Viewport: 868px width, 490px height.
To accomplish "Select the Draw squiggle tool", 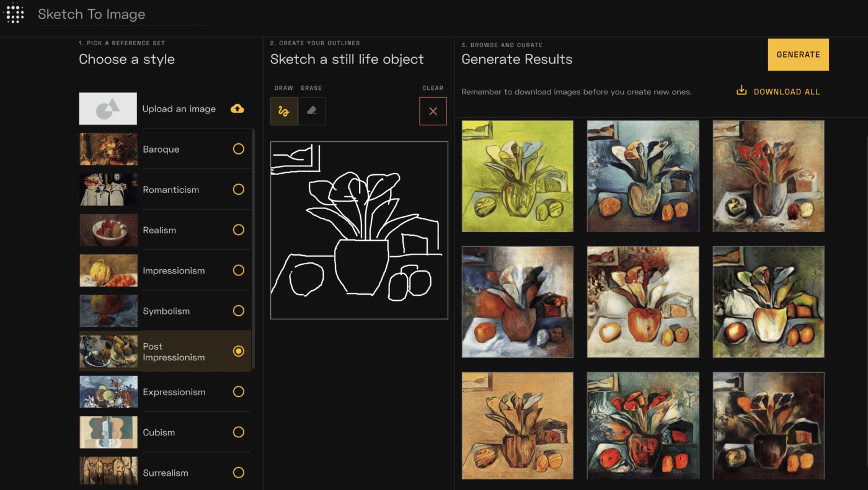I will 284,111.
